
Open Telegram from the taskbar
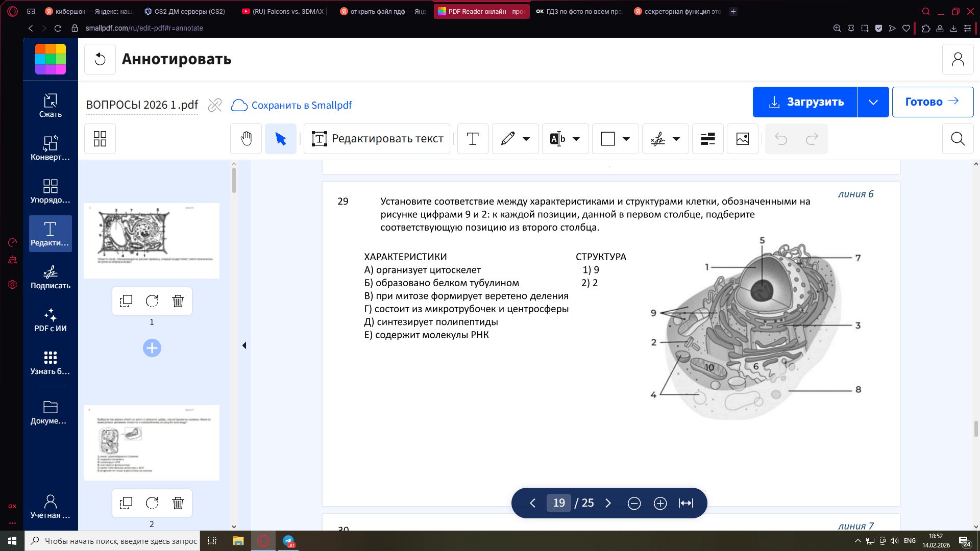pos(288,541)
